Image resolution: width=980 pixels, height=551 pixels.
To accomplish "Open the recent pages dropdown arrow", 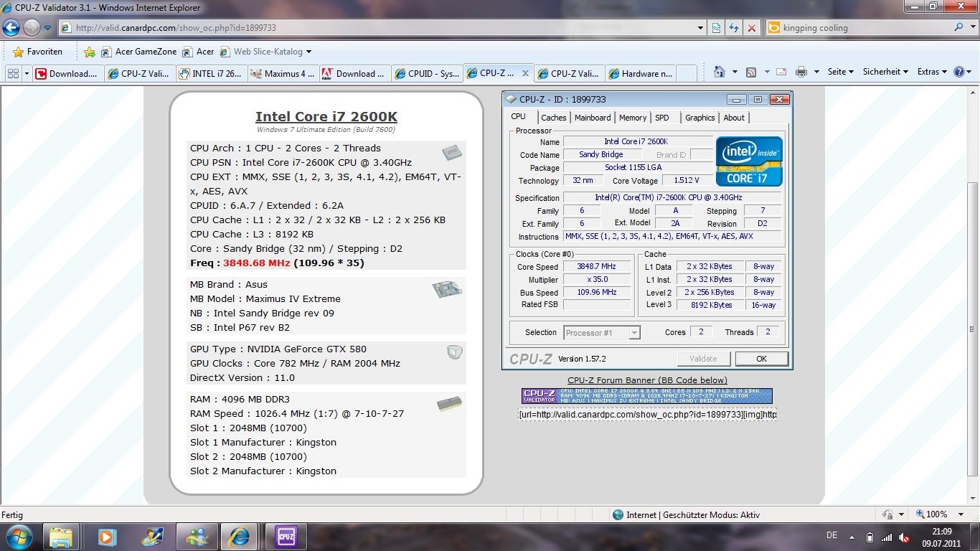I will [48, 28].
